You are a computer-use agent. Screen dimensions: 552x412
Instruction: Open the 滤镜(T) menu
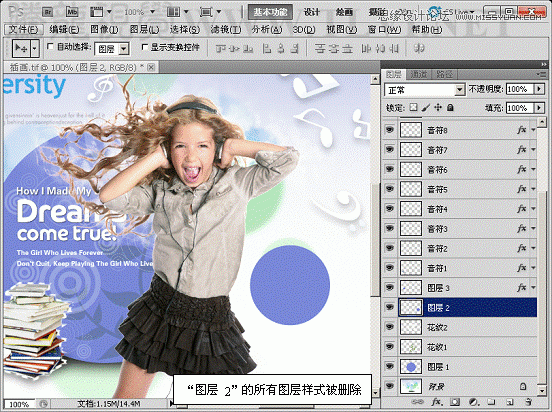226,30
